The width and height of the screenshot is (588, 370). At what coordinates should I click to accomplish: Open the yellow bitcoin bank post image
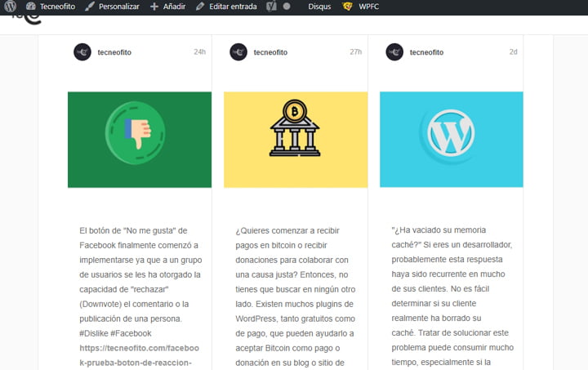pos(296,140)
